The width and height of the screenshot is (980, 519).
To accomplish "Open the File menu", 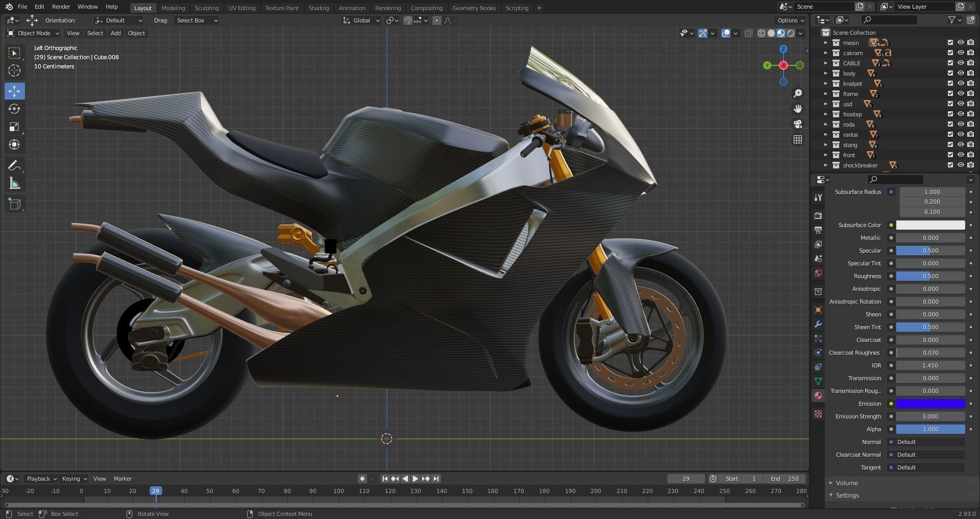I will pos(22,7).
